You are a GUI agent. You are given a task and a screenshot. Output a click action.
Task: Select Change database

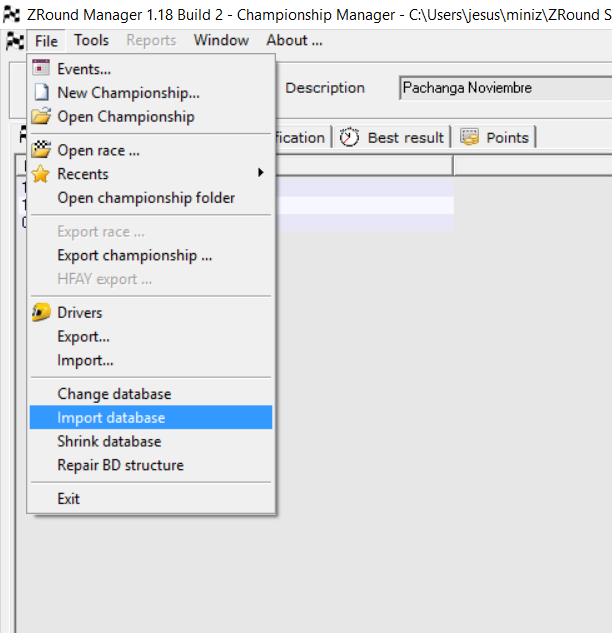[151, 394]
